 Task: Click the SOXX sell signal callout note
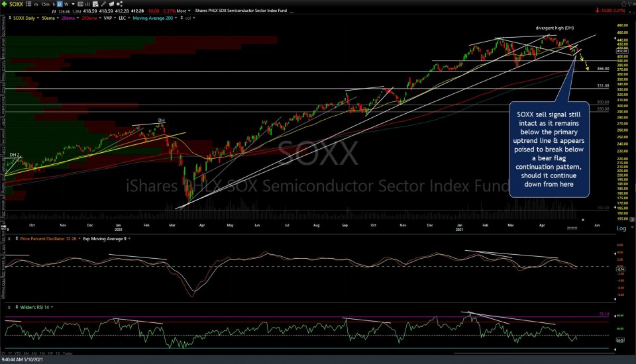pos(549,149)
